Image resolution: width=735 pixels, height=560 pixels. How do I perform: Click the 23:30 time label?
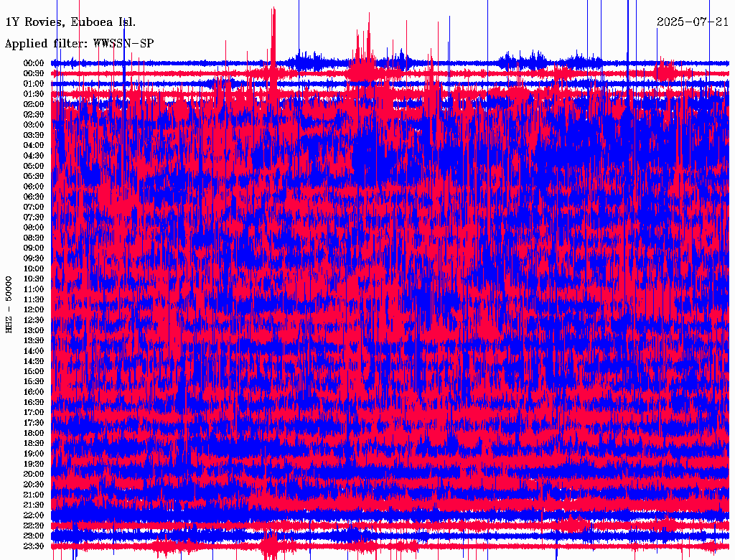click(34, 546)
